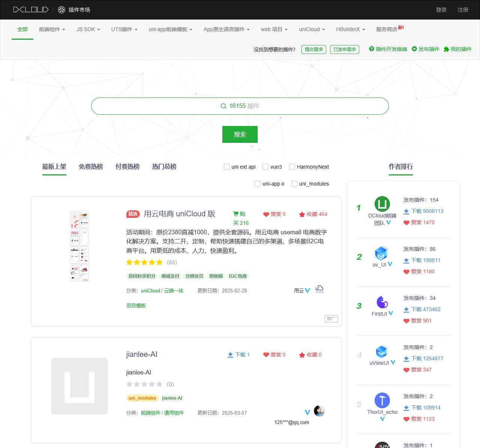Viewport: 480px width, 448px height.
Task: Click the five-star rating on 用云电商
Action: [x=144, y=262]
